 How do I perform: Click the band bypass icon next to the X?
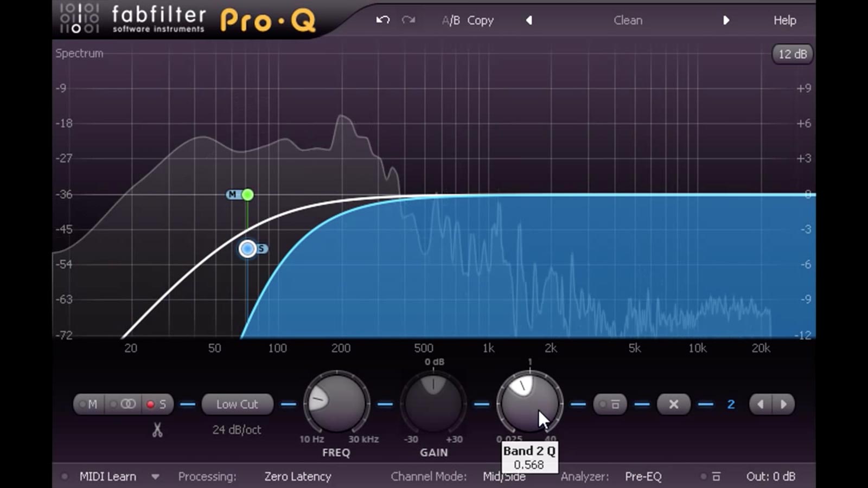tap(610, 404)
